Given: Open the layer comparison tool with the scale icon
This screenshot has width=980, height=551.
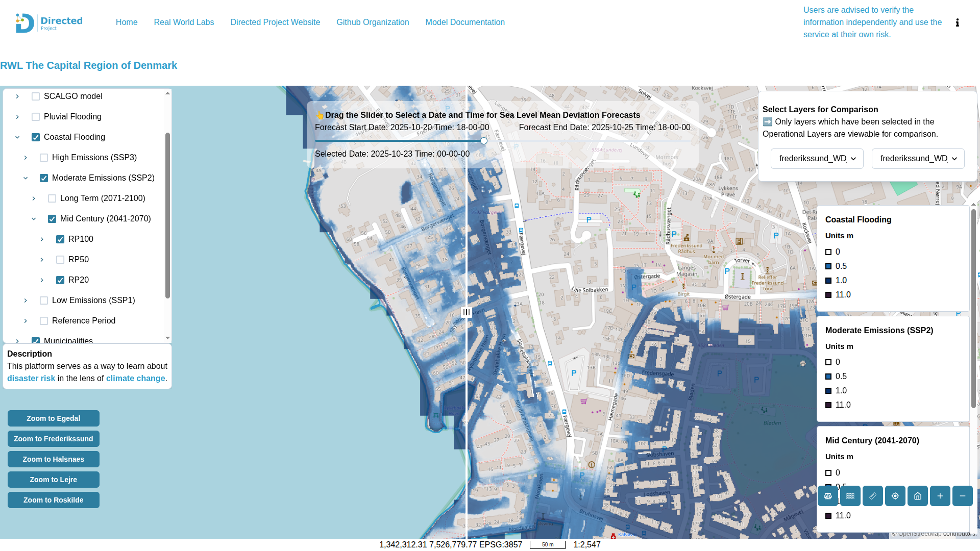Looking at the screenshot, I should click(x=828, y=496).
